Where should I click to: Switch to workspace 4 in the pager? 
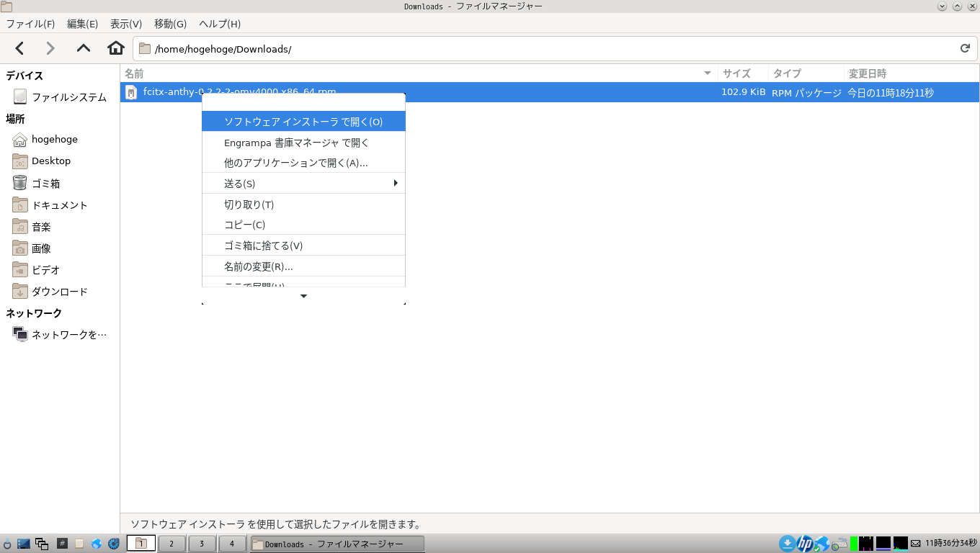232,544
